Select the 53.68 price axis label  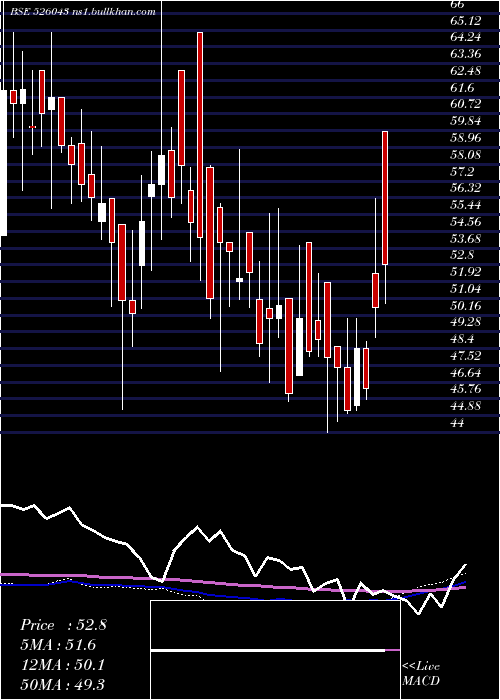click(466, 238)
